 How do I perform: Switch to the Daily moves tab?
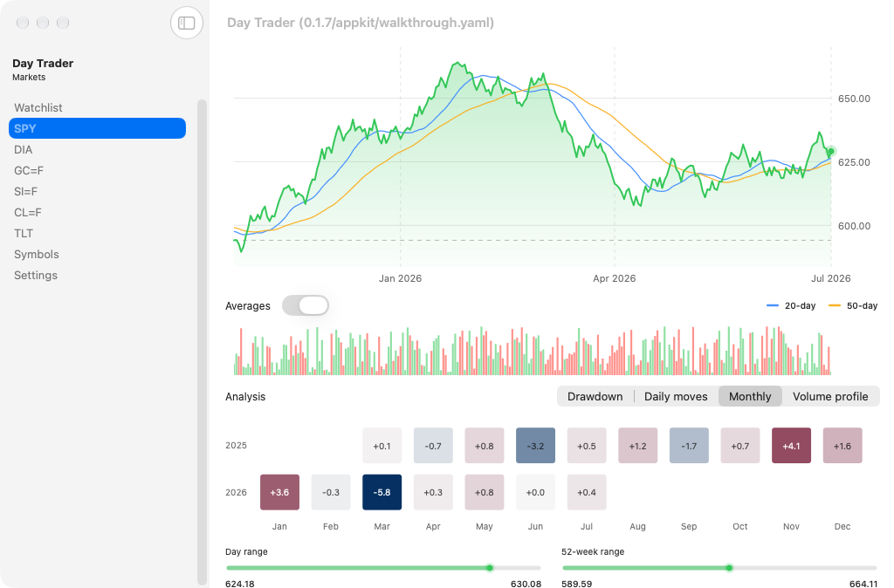coord(676,397)
